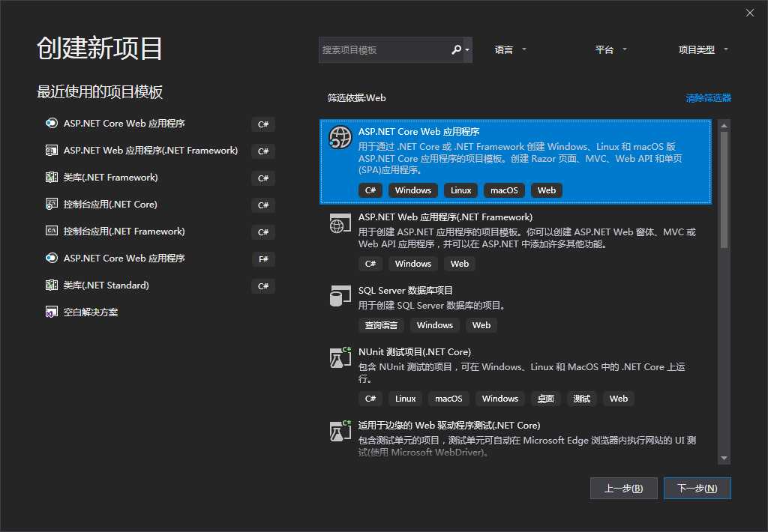768x532 pixels.
Task: Click the search magnifier icon
Action: click(457, 49)
